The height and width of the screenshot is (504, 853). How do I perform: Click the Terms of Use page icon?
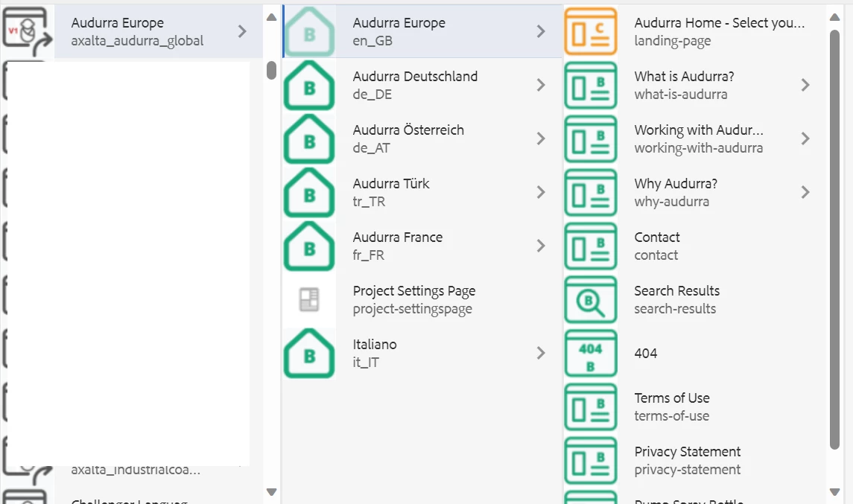[x=591, y=406]
